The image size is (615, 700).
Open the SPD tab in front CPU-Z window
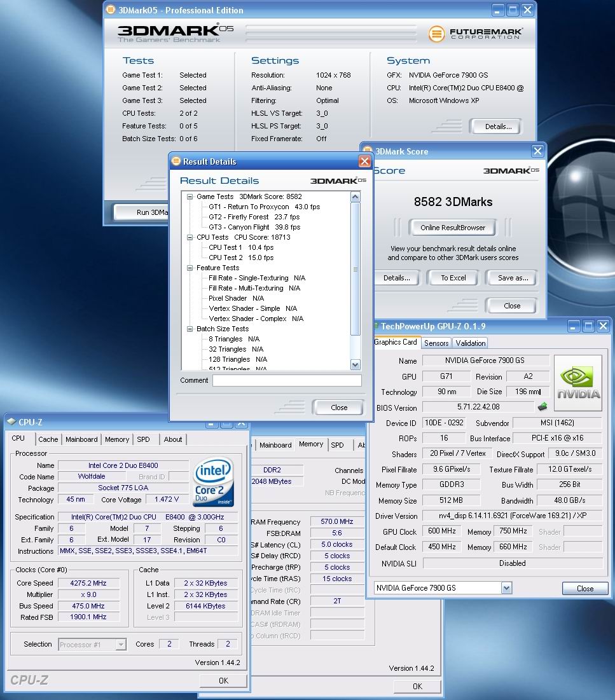pos(143,439)
